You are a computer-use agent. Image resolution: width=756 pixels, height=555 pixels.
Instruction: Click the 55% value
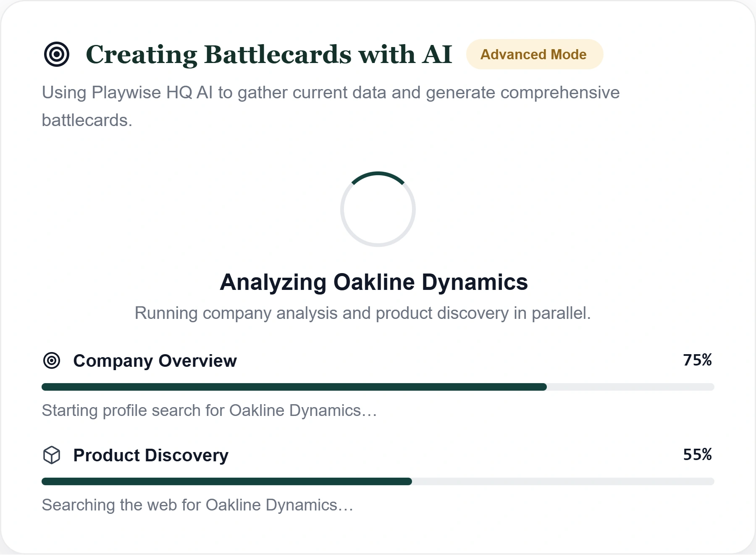click(697, 455)
